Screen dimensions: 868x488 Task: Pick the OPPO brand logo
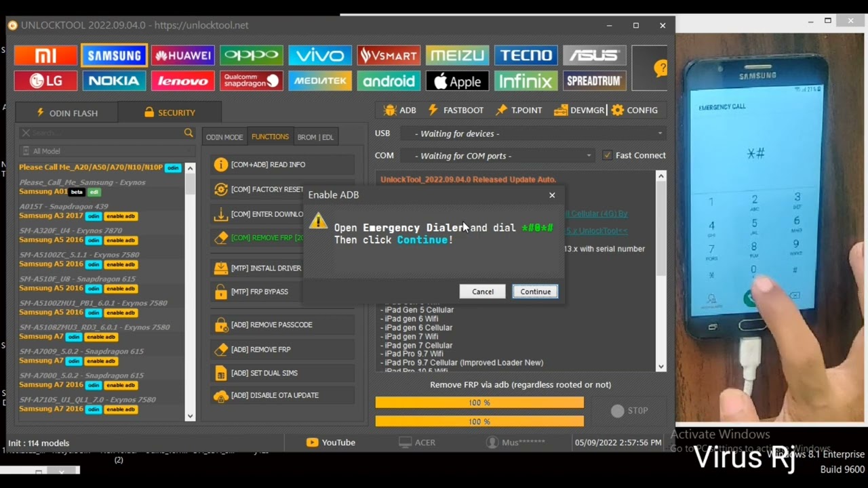(x=252, y=56)
